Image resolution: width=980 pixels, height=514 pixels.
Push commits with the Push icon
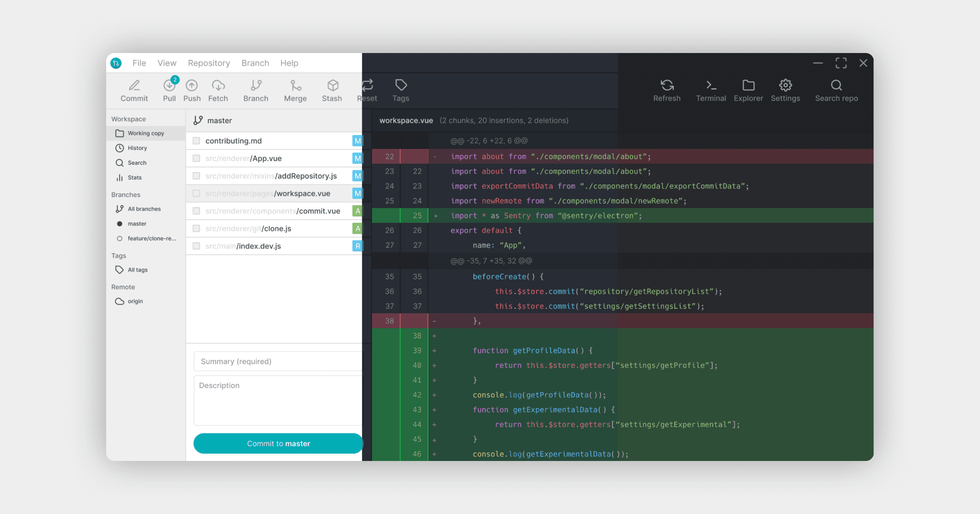pos(192,86)
